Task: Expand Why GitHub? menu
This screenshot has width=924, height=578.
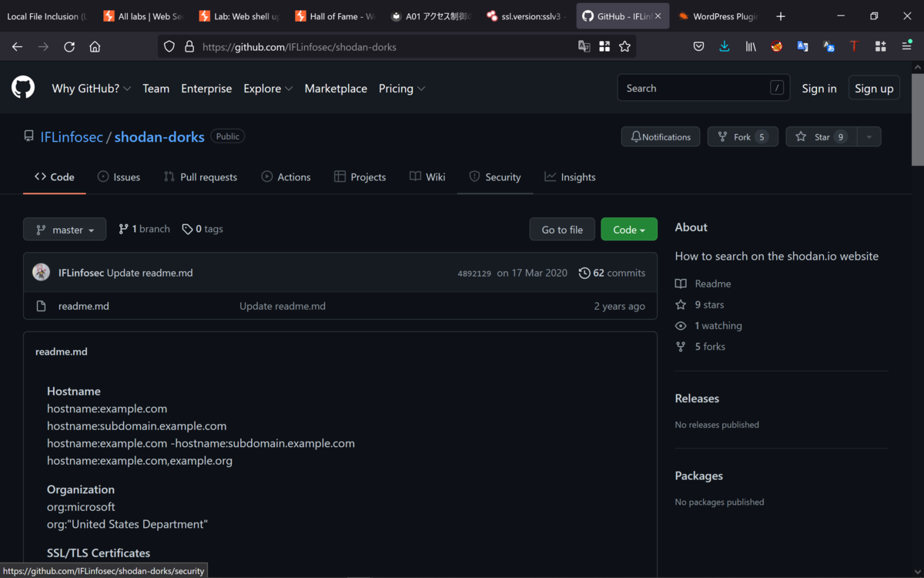Action: [x=91, y=88]
